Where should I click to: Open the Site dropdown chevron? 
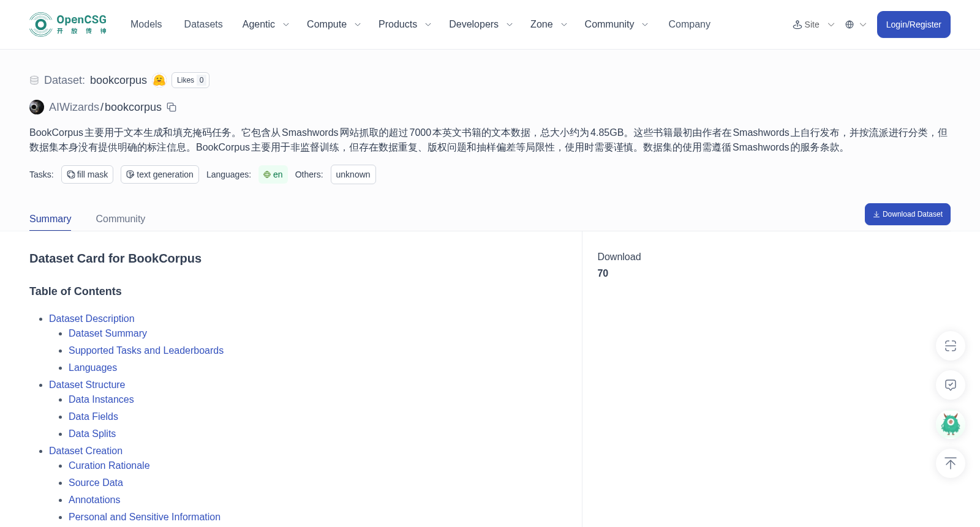tap(831, 24)
